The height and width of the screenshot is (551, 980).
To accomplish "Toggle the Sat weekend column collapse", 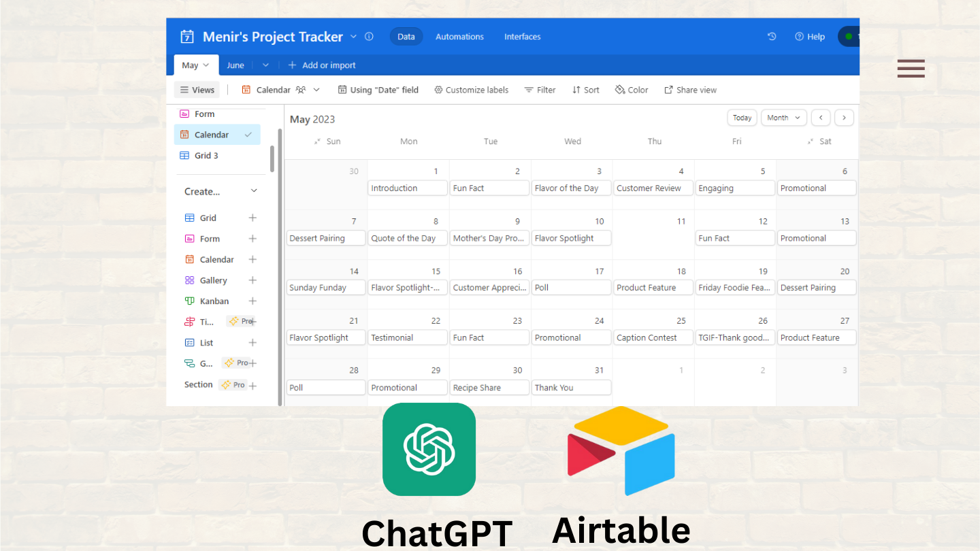I will [x=810, y=141].
